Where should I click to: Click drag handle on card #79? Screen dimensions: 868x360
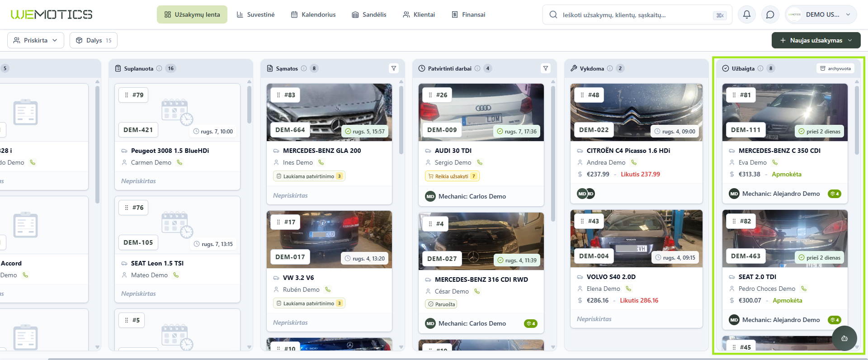[x=127, y=95]
